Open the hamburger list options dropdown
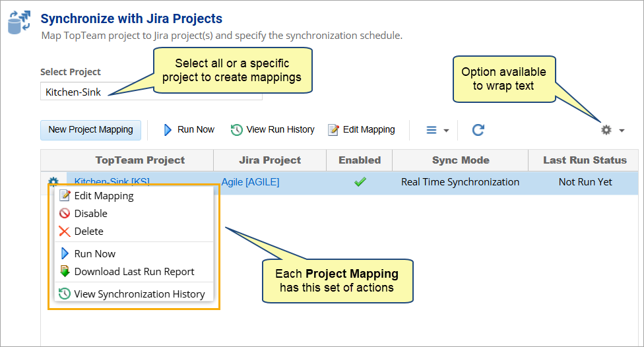Image resolution: width=644 pixels, height=347 pixels. click(x=437, y=130)
